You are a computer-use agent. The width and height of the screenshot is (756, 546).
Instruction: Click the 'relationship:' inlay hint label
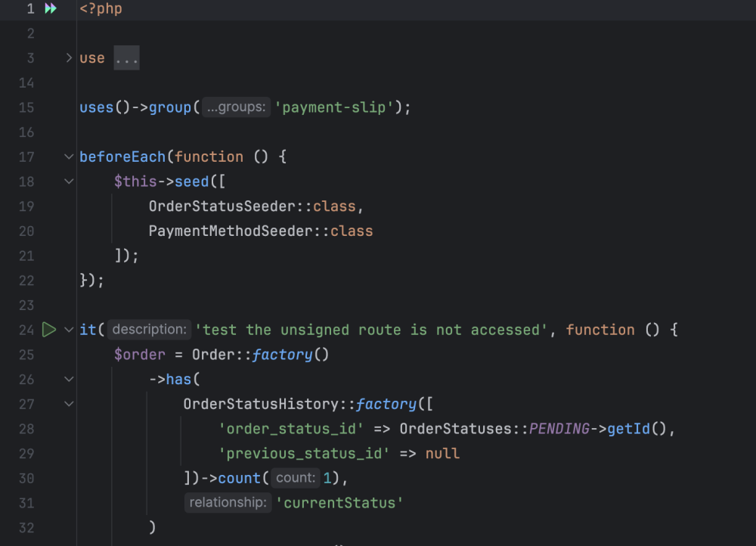coord(227,503)
